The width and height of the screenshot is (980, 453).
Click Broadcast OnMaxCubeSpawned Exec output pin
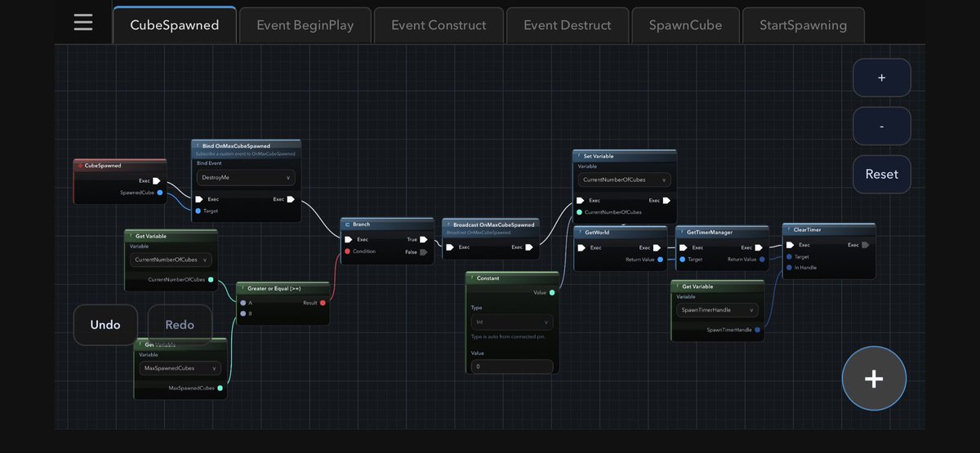coord(531,246)
